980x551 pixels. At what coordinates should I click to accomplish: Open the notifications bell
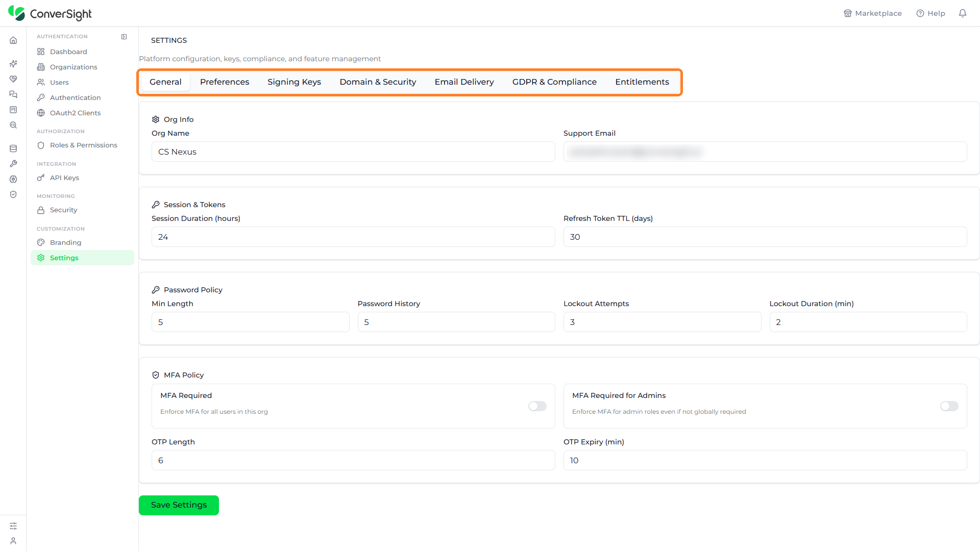[962, 13]
